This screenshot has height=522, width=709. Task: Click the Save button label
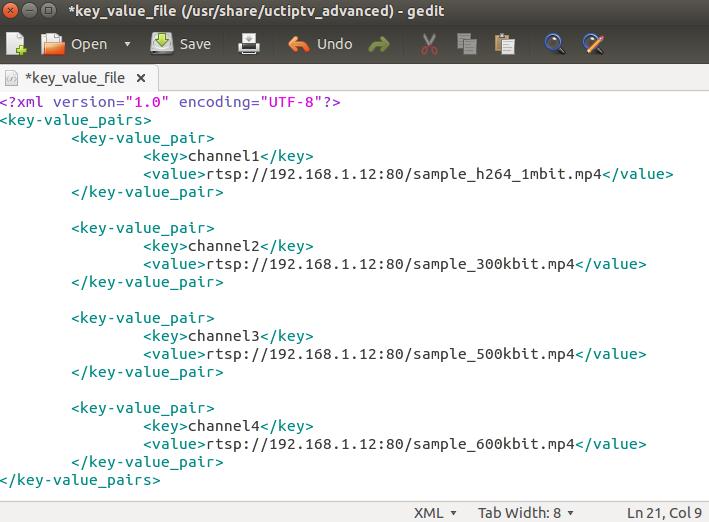click(195, 44)
